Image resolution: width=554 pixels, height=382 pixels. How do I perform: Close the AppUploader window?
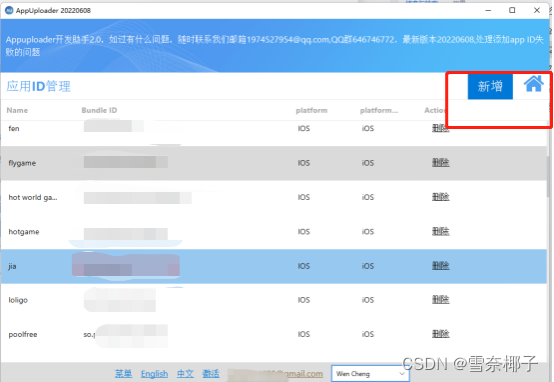[537, 10]
